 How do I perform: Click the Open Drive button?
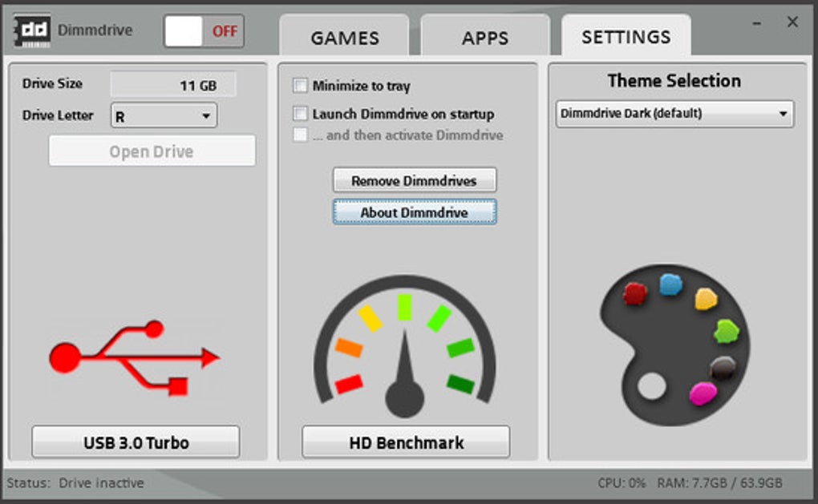pos(152,151)
